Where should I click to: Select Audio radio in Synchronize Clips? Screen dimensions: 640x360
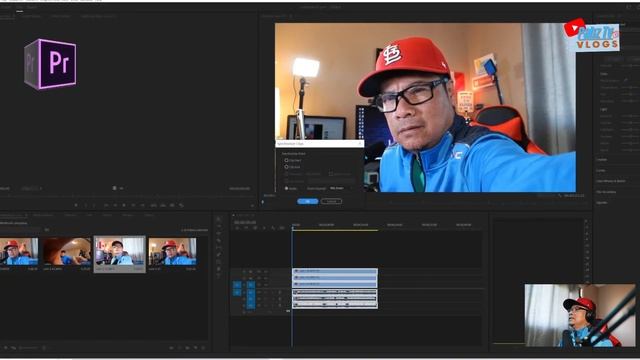[286, 188]
